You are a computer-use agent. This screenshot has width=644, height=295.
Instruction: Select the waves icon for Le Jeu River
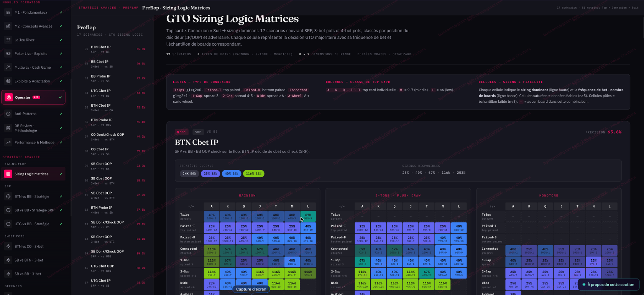coord(8,40)
